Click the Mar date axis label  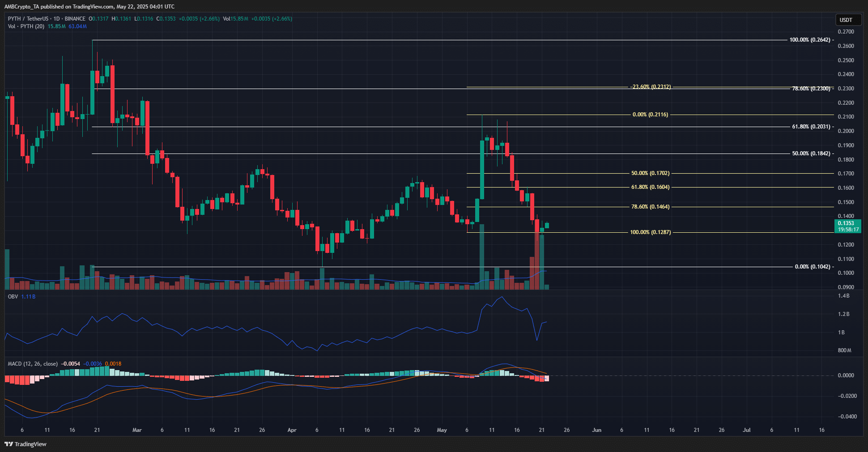click(x=137, y=430)
